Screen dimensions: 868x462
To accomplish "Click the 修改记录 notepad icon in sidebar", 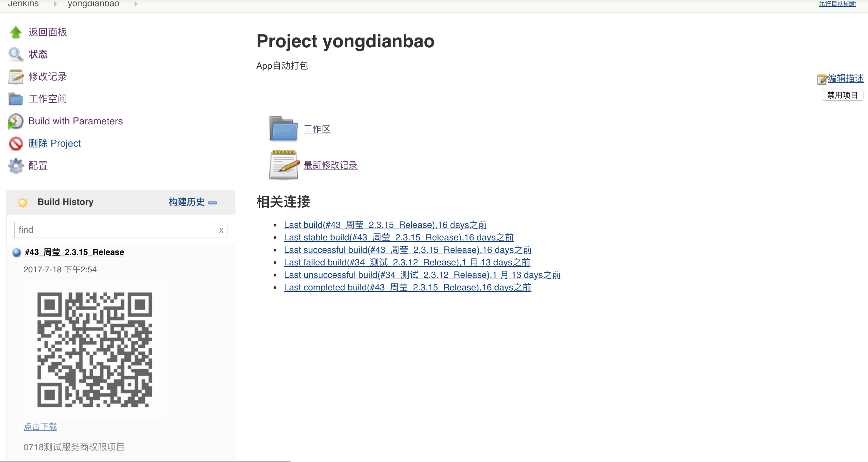I will pos(16,76).
